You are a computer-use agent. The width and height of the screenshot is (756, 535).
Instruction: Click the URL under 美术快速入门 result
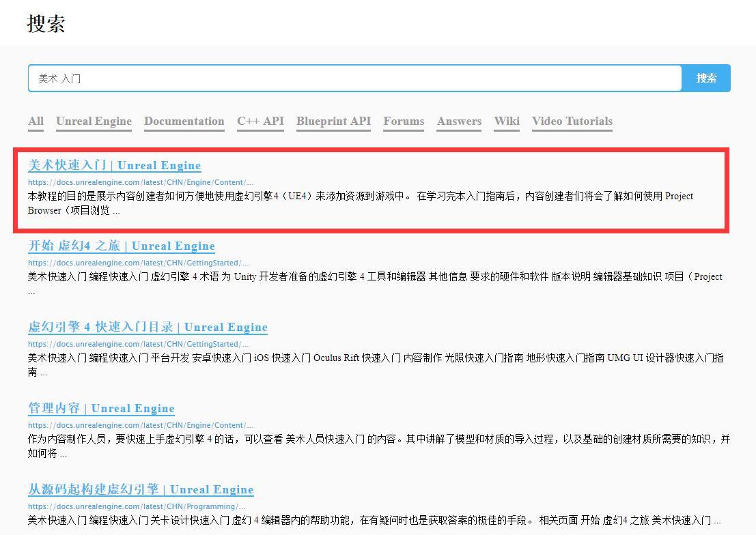pyautogui.click(x=140, y=182)
